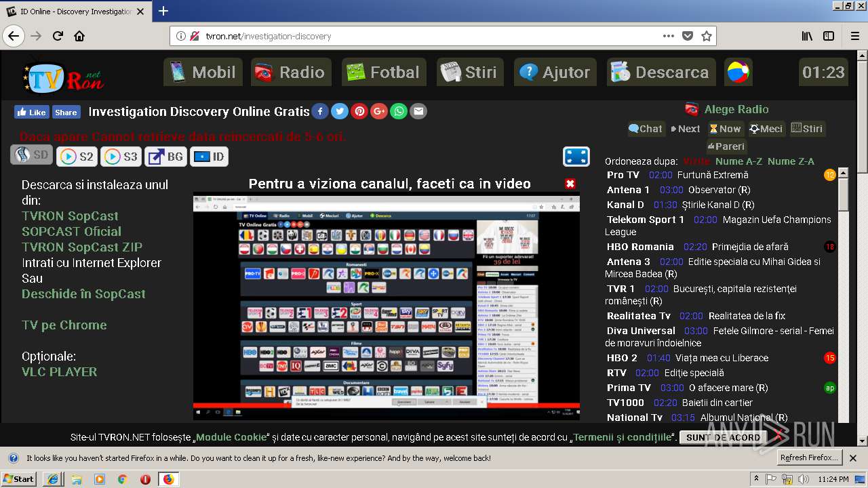Open SOPCAST Oficial link
Screen dimensions: 868x488
(x=71, y=232)
